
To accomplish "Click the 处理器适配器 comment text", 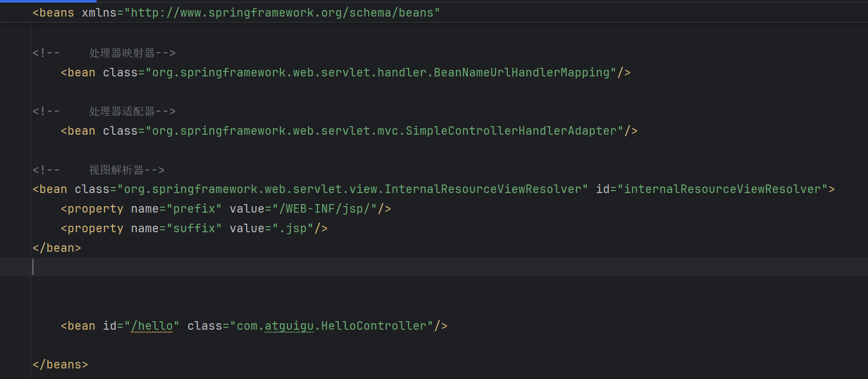I will pos(122,111).
